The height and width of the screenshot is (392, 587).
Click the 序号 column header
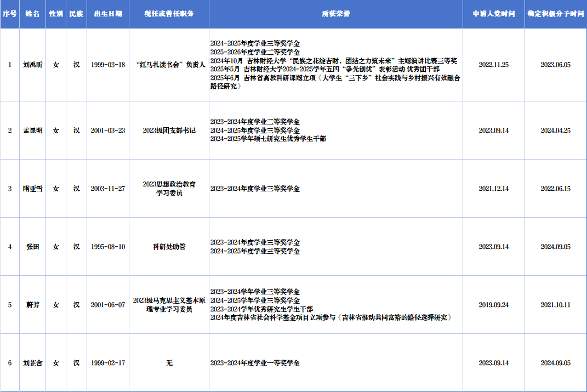tap(9, 14)
